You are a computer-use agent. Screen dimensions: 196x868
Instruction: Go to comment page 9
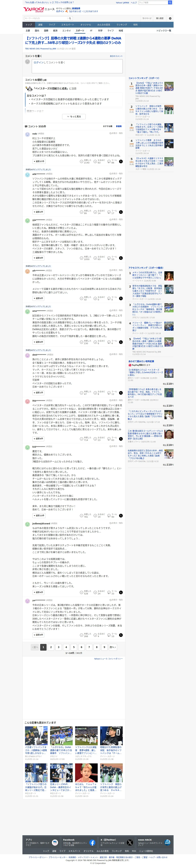tap(104, 647)
